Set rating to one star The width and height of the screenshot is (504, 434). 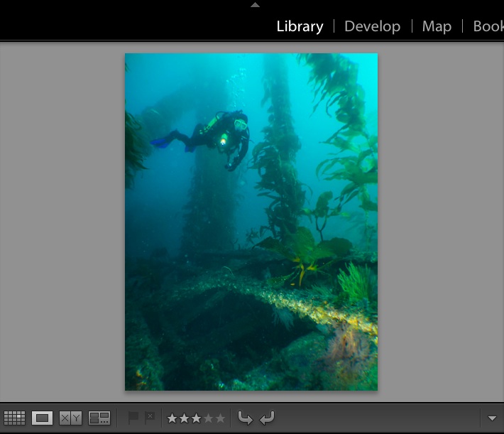pyautogui.click(x=172, y=418)
